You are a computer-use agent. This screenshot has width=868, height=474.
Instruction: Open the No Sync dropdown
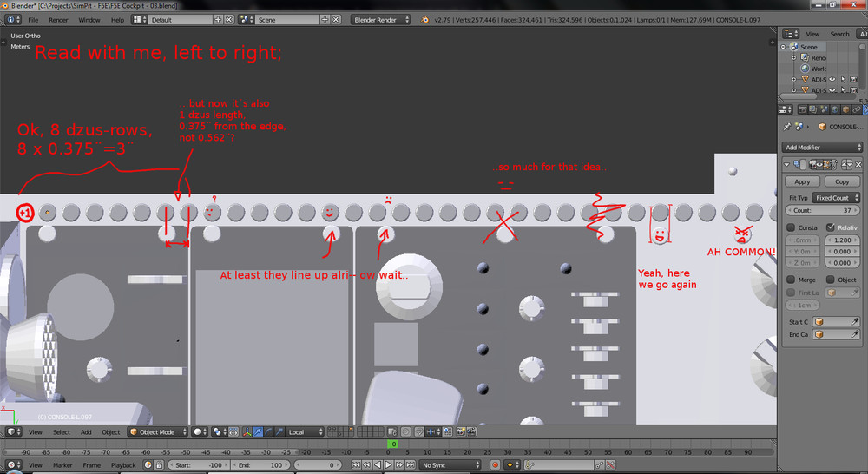(450, 465)
